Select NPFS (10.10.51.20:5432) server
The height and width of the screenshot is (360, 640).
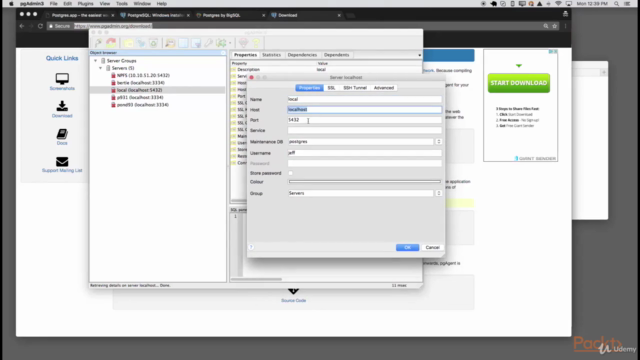(x=143, y=76)
